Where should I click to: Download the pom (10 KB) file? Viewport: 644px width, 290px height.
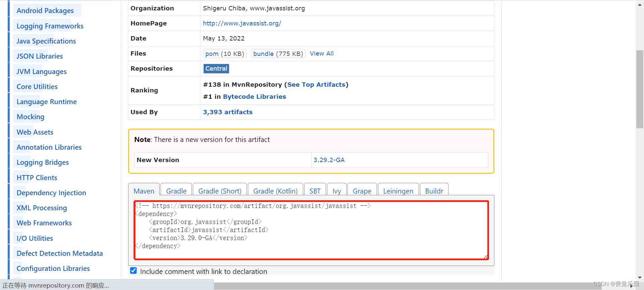point(225,54)
